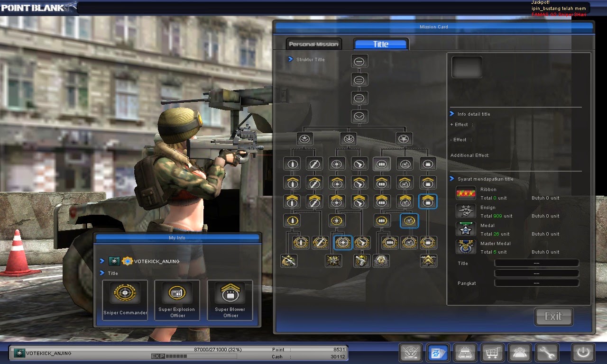607x364 pixels.
Task: Open the inventory backpack
Action: 465,353
